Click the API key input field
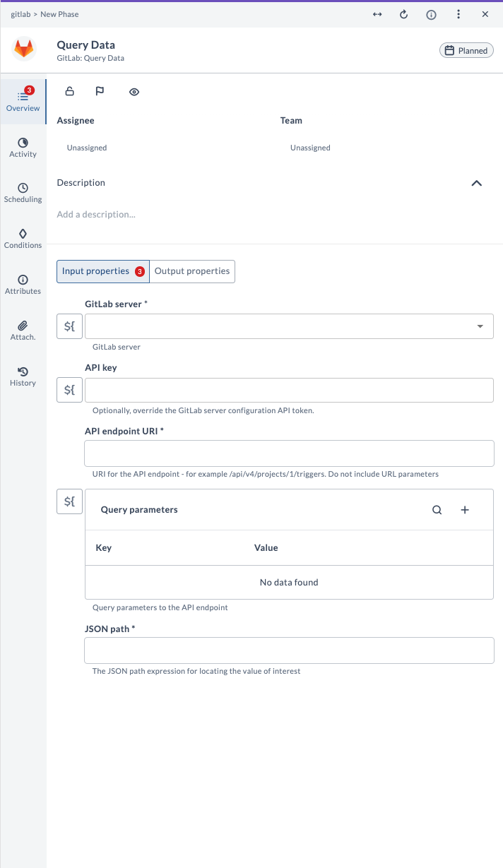Screen dimensions: 503x868 pos(289,390)
